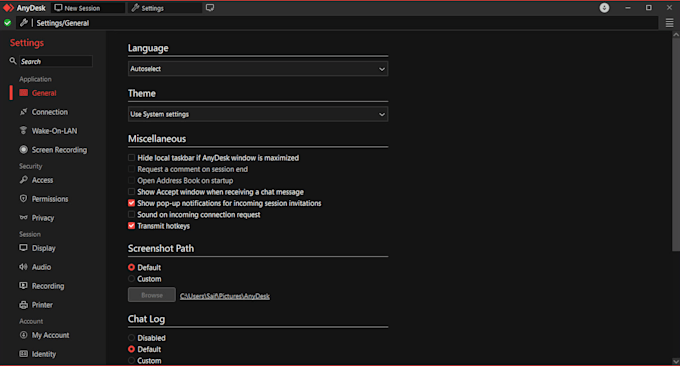
Task: Click the Settings/General address field
Action: pos(337,23)
